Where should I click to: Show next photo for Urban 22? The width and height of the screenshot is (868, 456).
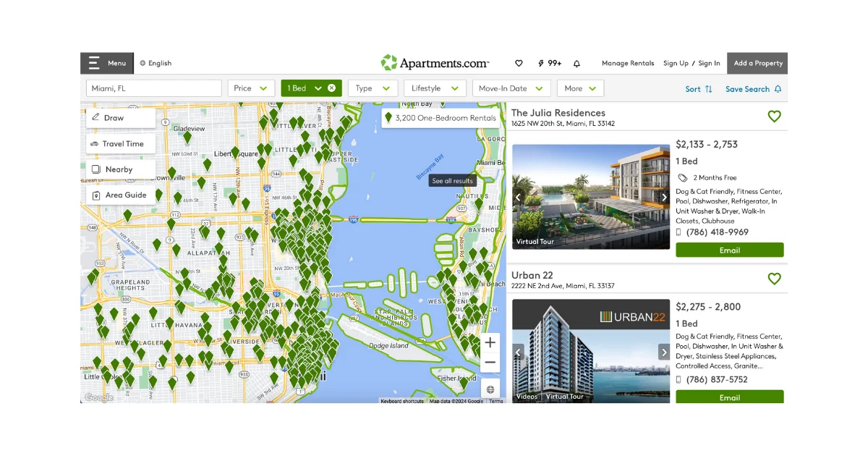(x=664, y=352)
